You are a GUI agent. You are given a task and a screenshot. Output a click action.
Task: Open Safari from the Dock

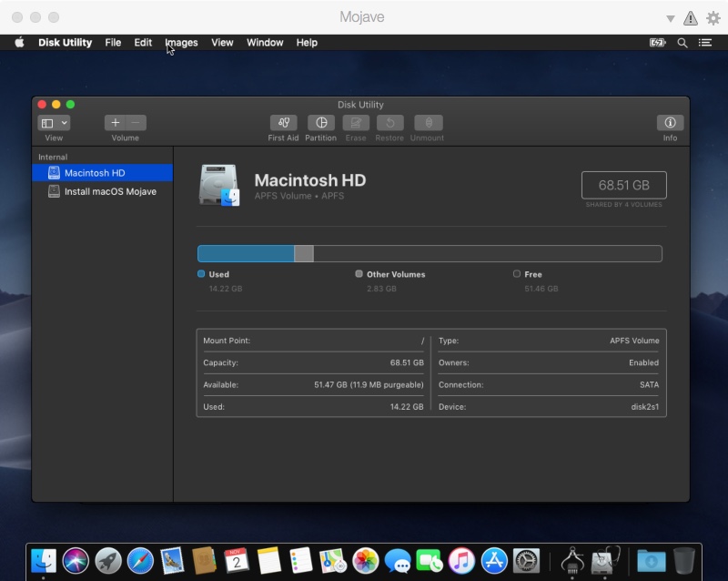click(140, 561)
